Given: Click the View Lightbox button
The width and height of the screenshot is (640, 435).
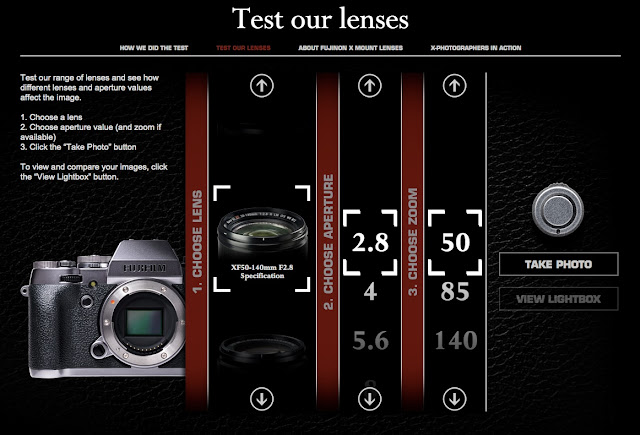Looking at the screenshot, I should [558, 299].
